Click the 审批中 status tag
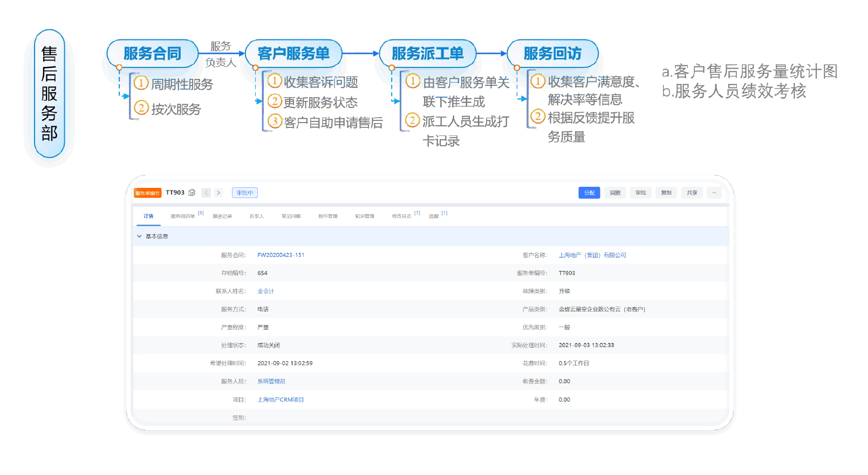The image size is (868, 475). click(x=245, y=193)
